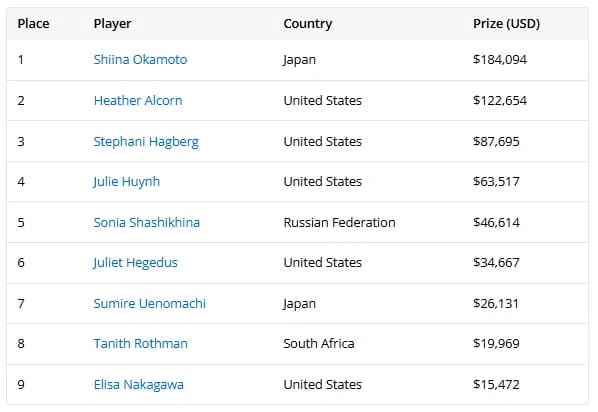Open Sumire Uenomachi's player page
The height and width of the screenshot is (412, 598).
point(150,304)
